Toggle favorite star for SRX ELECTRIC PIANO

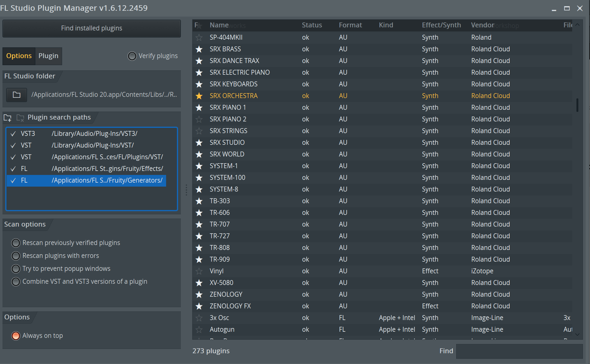tap(199, 73)
